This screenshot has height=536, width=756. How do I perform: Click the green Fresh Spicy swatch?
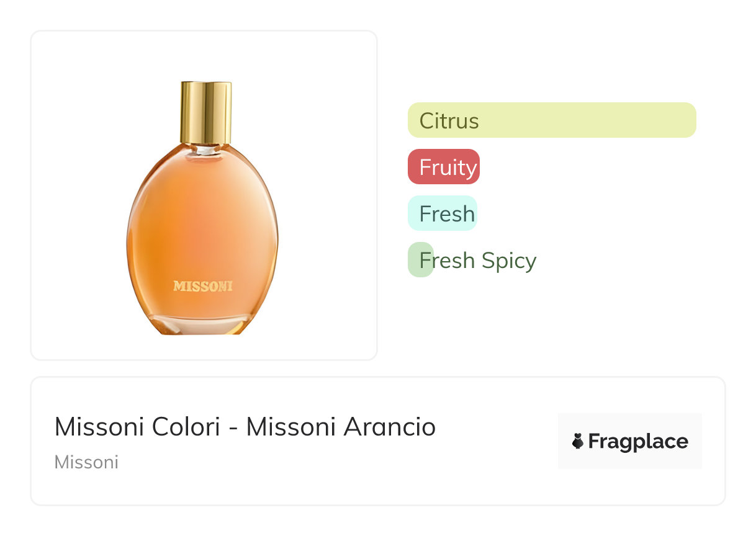coord(420,260)
